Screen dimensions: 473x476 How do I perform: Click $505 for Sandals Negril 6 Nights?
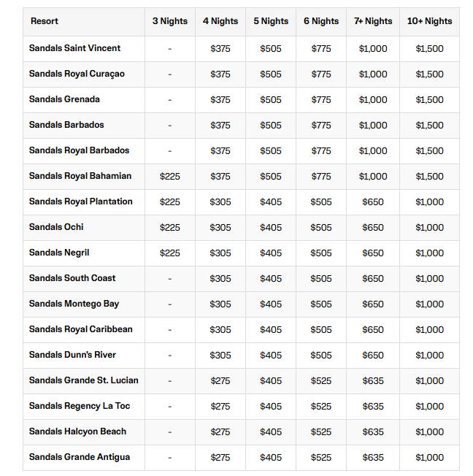click(321, 253)
